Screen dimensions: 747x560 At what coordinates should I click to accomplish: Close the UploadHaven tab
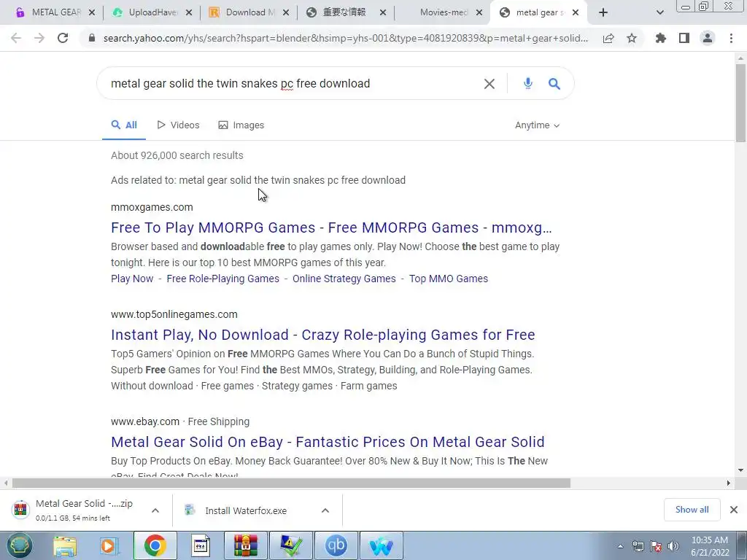[189, 12]
